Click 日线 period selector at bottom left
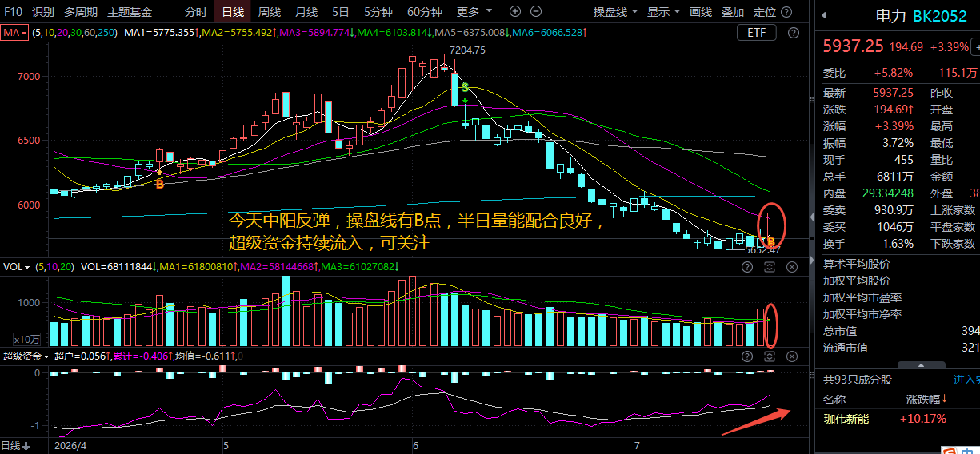The height and width of the screenshot is (454, 980). tap(15, 446)
